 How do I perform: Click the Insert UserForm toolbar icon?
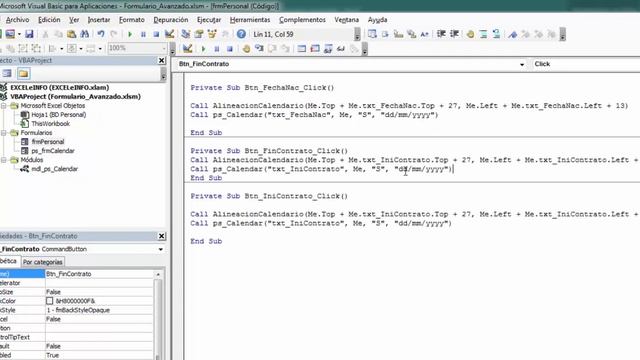coord(10,34)
